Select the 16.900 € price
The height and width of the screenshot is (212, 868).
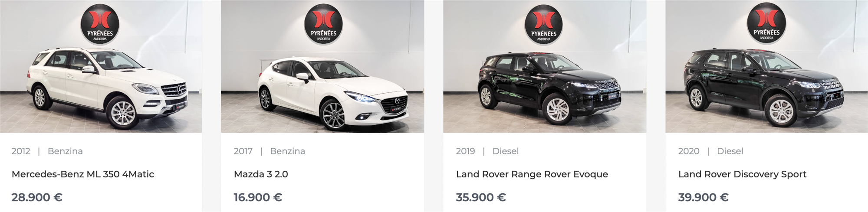258,197
